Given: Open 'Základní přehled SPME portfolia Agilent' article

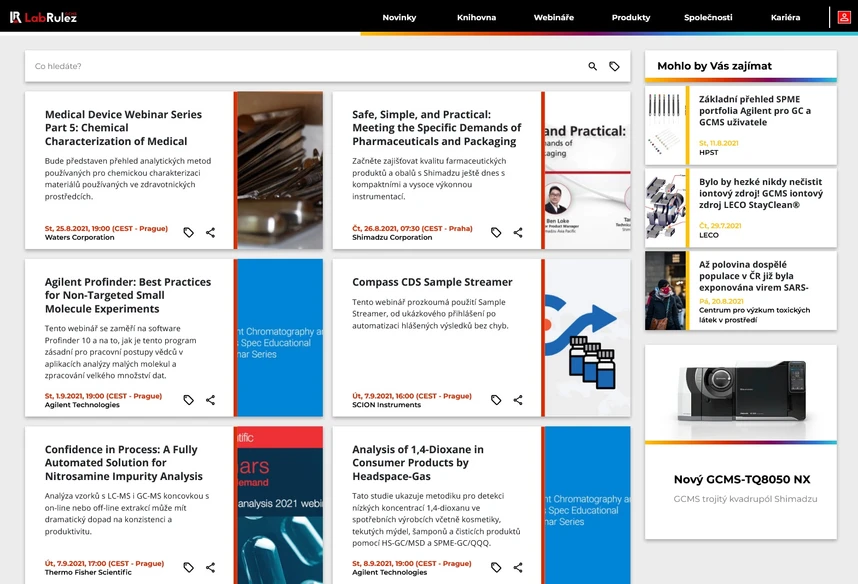Looking at the screenshot, I should point(755,111).
